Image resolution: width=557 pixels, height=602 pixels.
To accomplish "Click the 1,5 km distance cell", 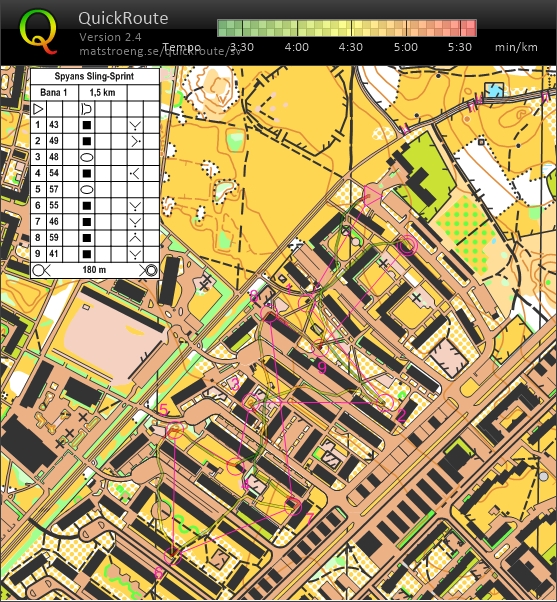I will point(102,93).
